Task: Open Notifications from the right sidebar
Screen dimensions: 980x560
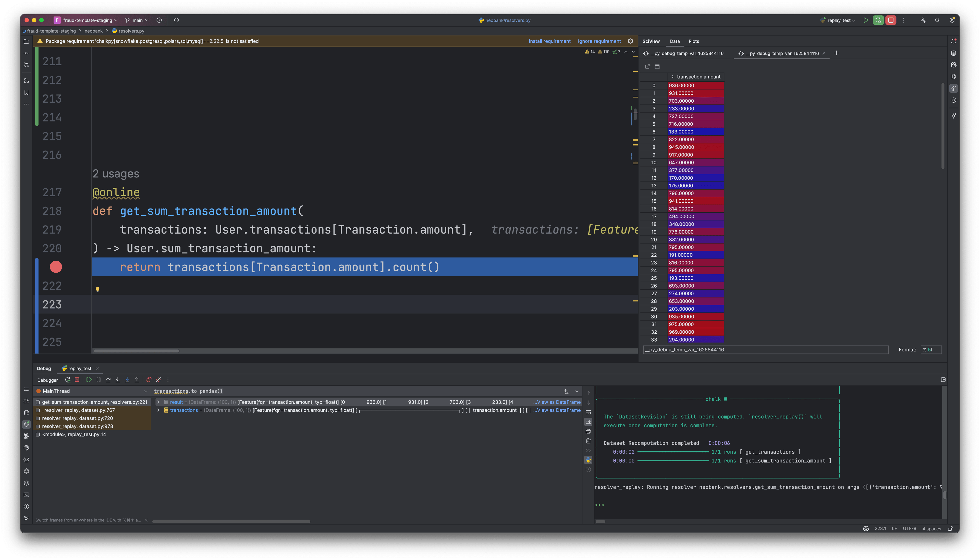Action: point(953,41)
